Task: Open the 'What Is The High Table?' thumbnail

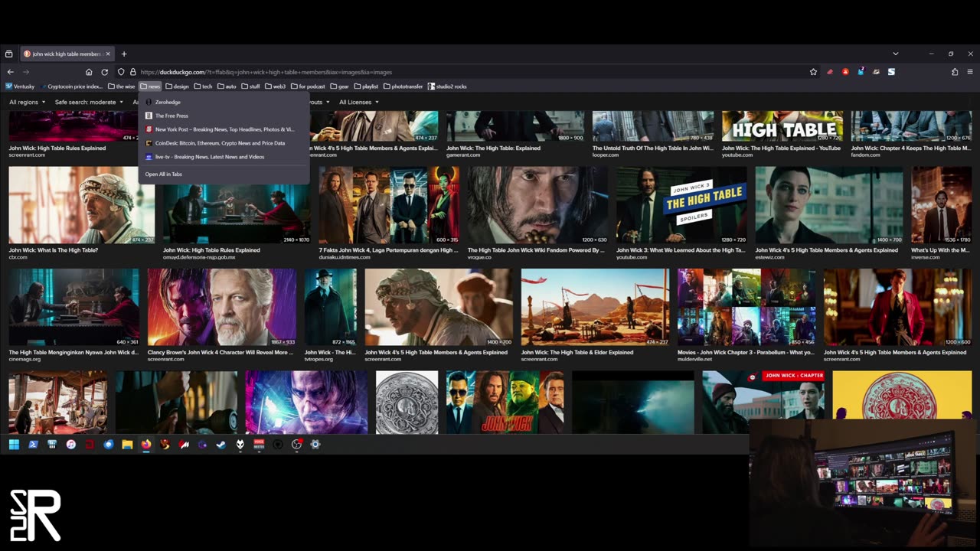Action: 82,205
